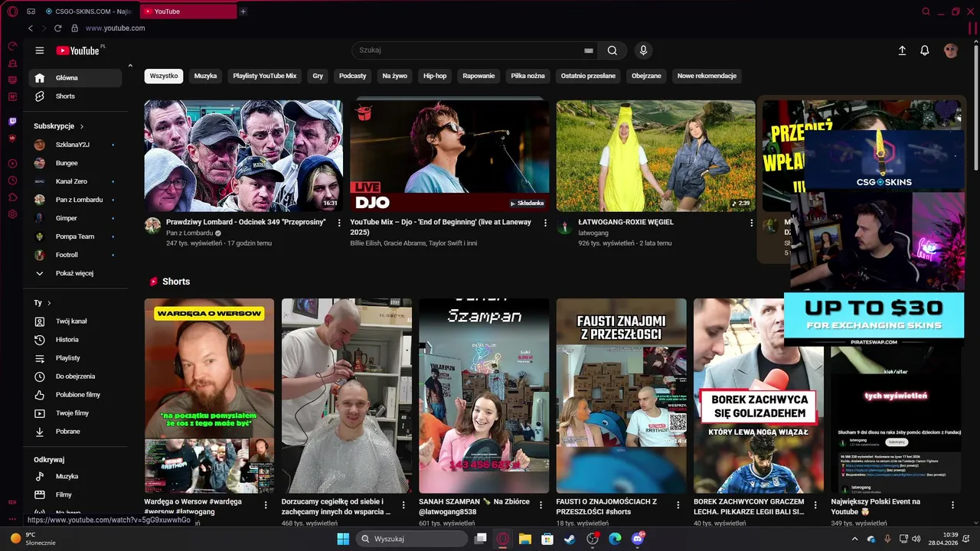This screenshot has width=980, height=551.
Task: Open File Explorer from the taskbar
Action: click(525, 539)
